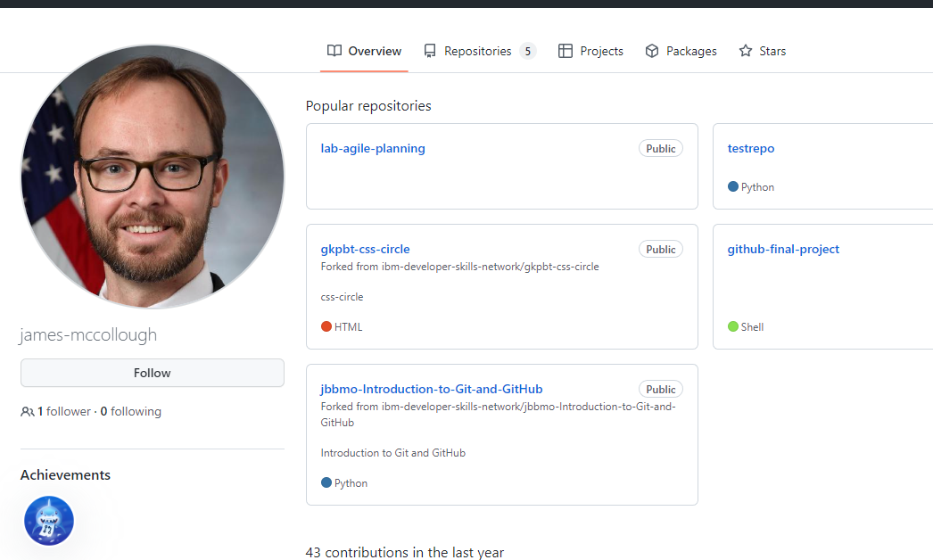This screenshot has width=933, height=560.
Task: Click the repositories count badge 5
Action: tap(528, 51)
